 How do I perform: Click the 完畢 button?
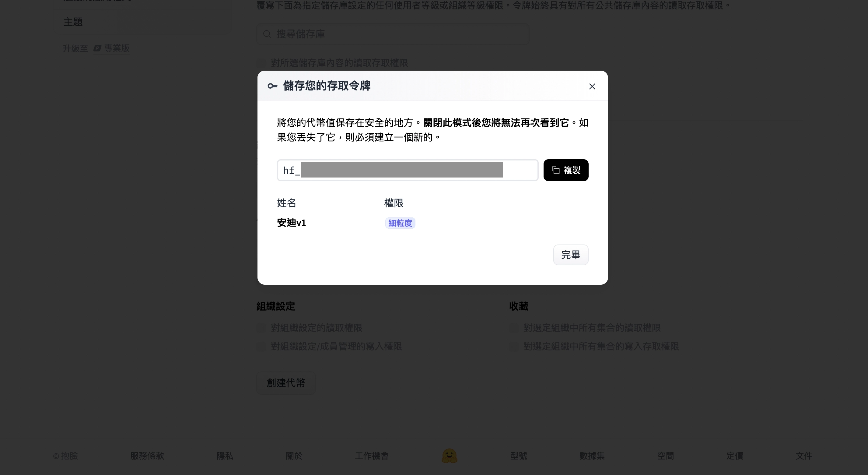(571, 255)
